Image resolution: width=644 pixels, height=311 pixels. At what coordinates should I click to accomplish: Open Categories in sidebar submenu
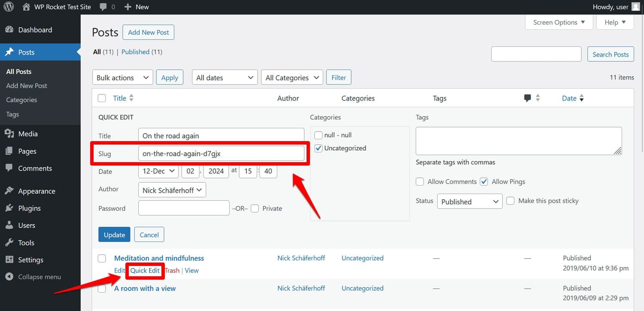[21, 100]
